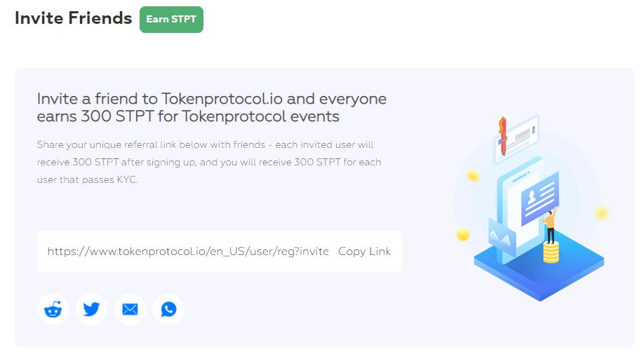Share the referral link on Reddit
This screenshot has height=351, width=644.
(53, 309)
